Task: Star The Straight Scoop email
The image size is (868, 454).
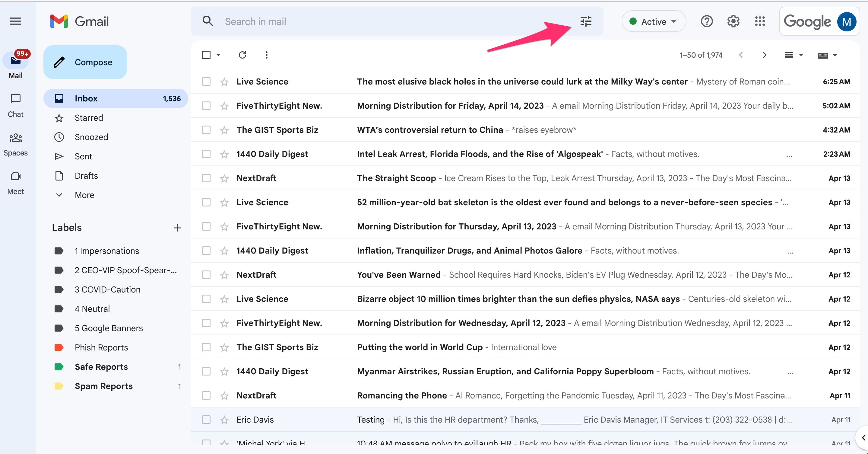Action: tap(224, 178)
